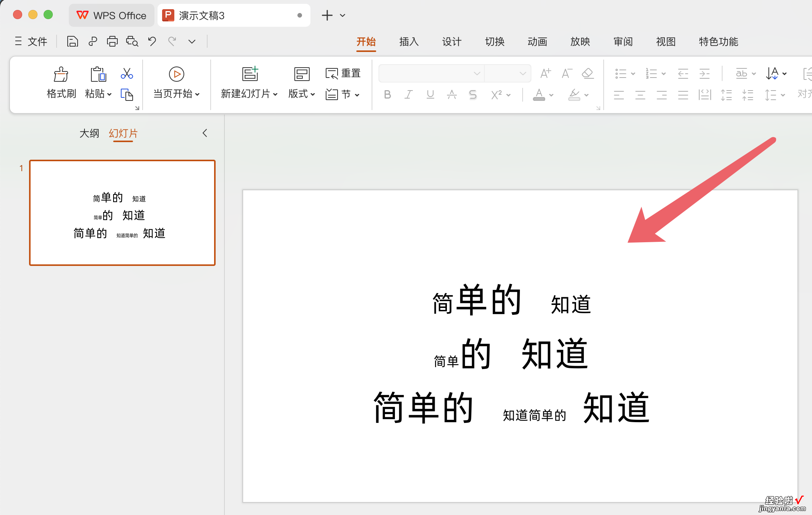Increase font size with A+ icon

coord(546,73)
